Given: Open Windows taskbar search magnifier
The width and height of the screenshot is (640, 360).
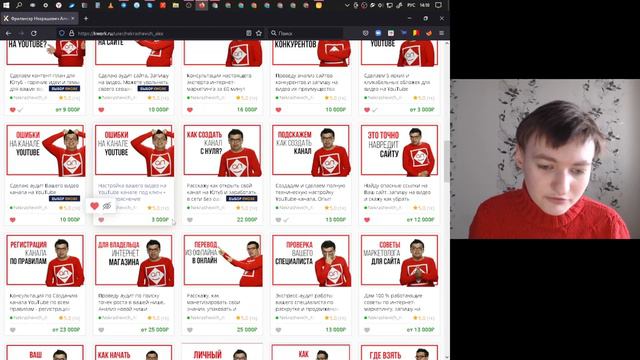Looking at the screenshot, I should (x=19, y=5).
